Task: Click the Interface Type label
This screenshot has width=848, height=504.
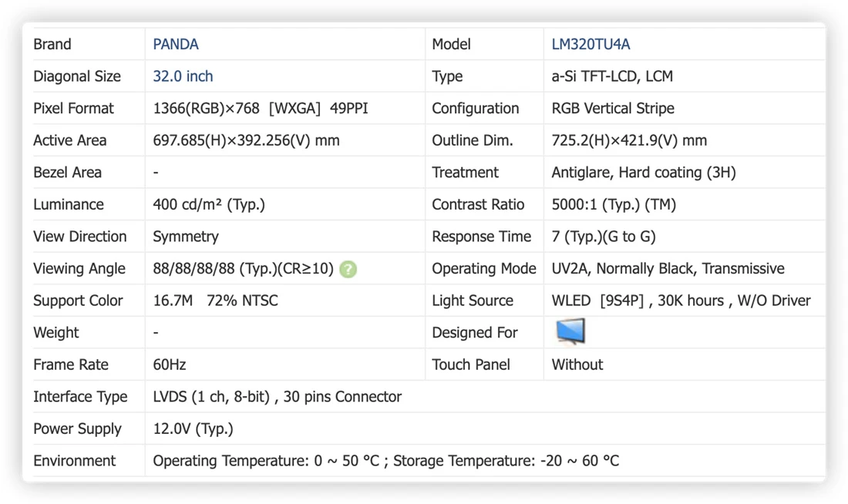Action: coord(80,397)
